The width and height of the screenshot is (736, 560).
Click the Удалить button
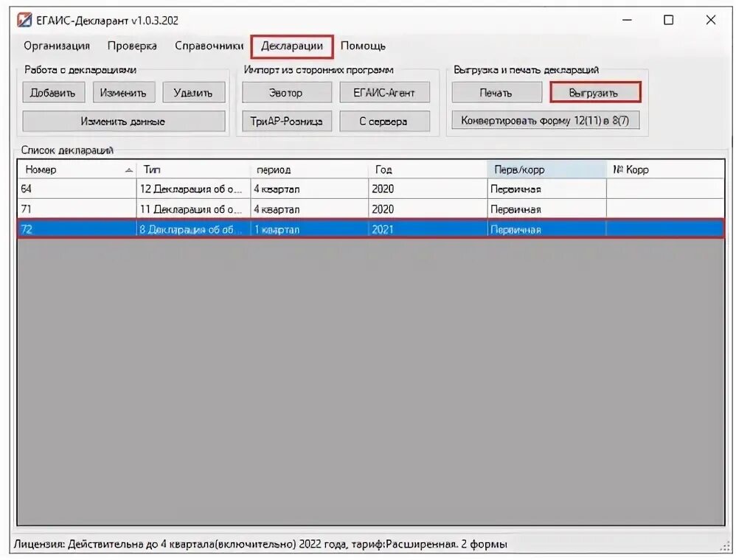tap(194, 92)
